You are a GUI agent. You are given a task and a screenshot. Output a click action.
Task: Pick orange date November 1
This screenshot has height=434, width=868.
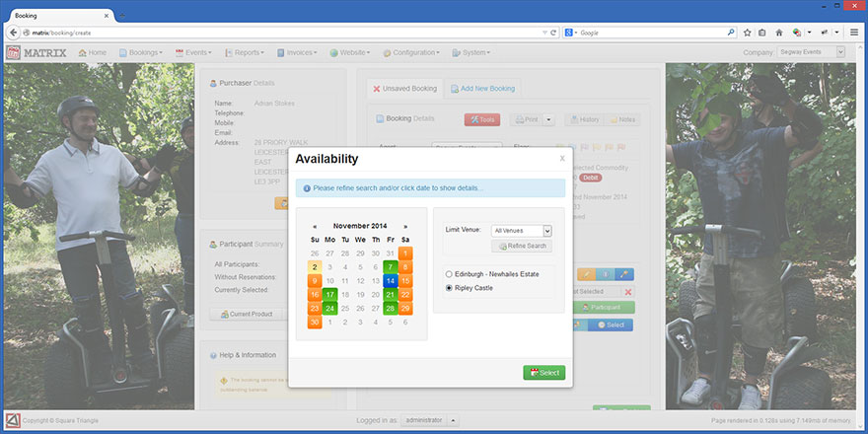(405, 253)
